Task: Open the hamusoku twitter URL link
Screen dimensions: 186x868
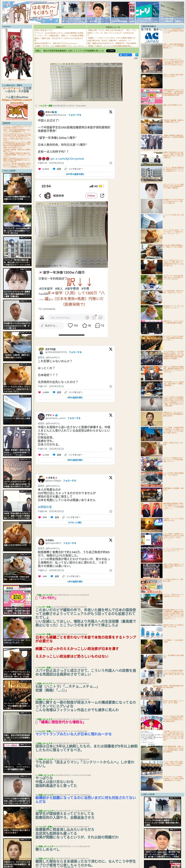Action: 17,101
